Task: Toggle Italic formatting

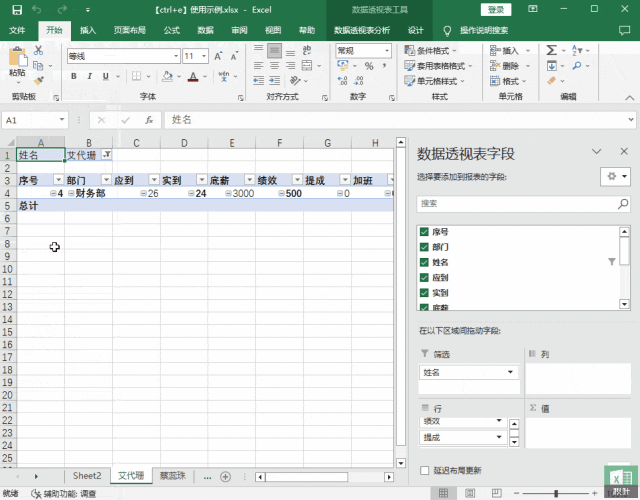Action: pos(89,76)
